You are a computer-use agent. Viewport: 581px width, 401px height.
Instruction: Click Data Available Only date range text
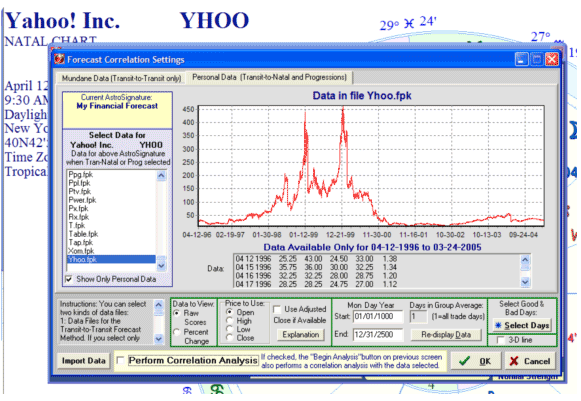coord(372,247)
